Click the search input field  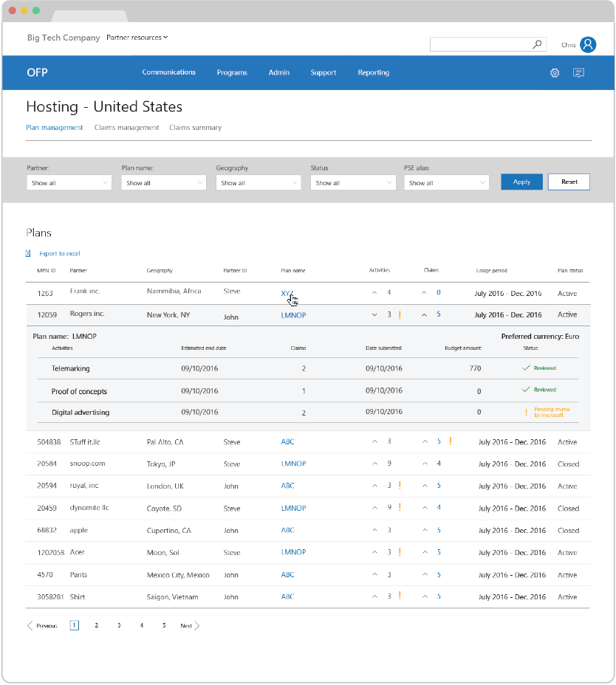pyautogui.click(x=480, y=44)
